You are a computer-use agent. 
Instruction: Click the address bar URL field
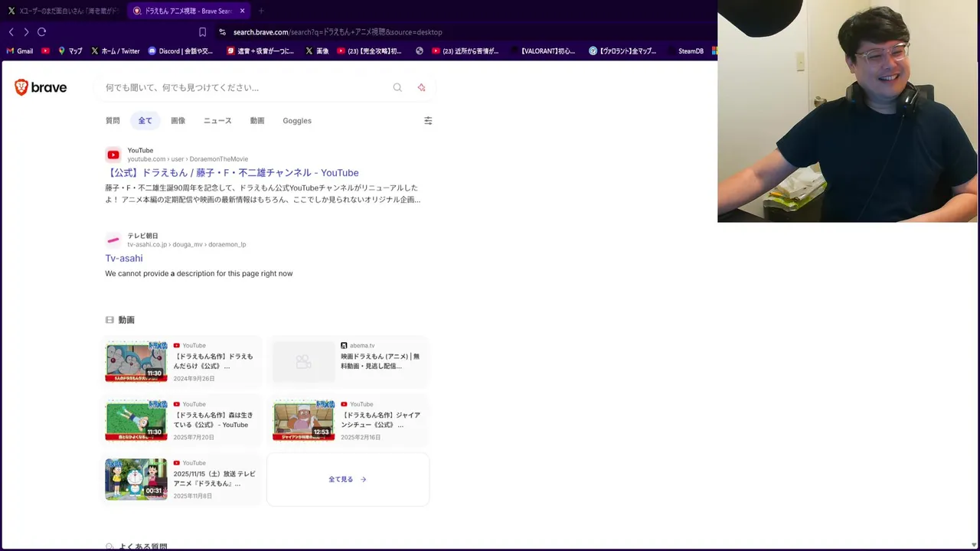tap(338, 32)
